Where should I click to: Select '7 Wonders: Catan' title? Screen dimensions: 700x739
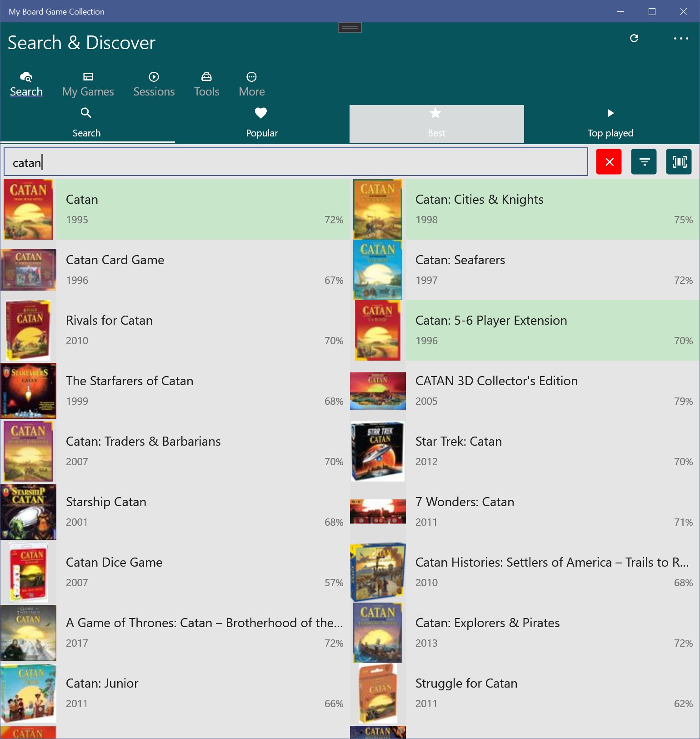coord(465,502)
